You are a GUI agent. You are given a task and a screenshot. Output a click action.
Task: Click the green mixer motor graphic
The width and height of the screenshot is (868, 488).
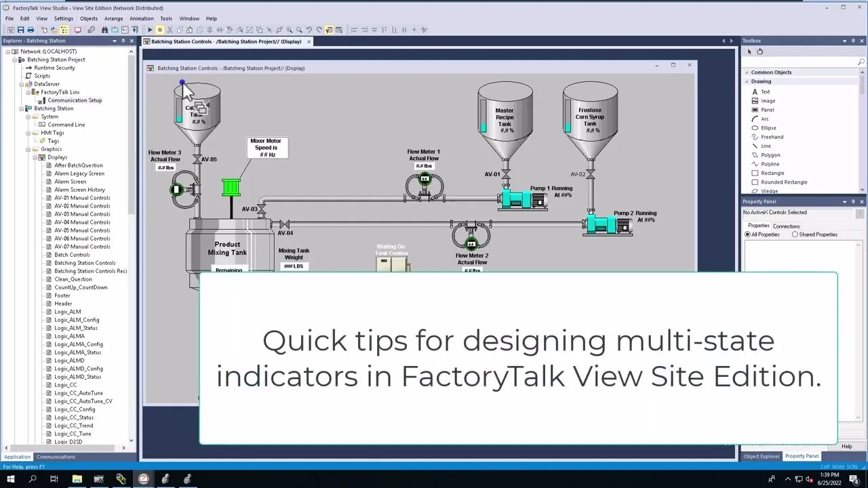coord(231,188)
